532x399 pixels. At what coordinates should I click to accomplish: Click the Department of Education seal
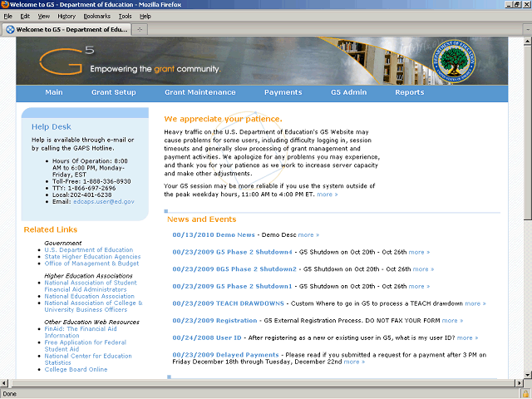(454, 62)
